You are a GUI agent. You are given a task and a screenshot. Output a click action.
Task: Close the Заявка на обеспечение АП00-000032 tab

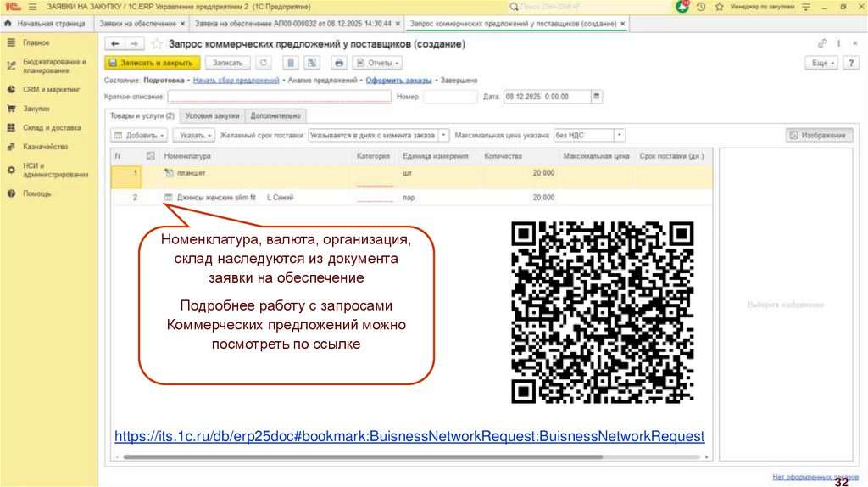pos(398,24)
